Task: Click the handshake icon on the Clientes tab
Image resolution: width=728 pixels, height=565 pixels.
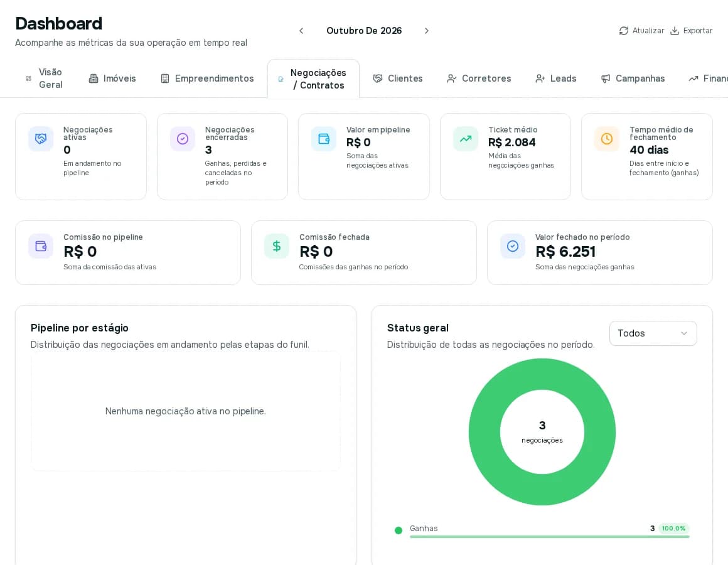Action: click(x=378, y=78)
